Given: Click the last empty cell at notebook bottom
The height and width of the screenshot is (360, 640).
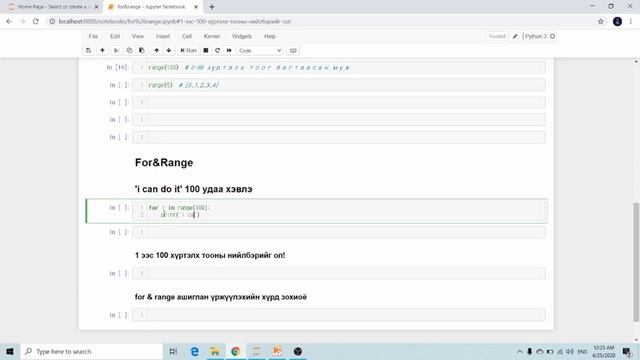Looking at the screenshot, I should click(x=339, y=315).
